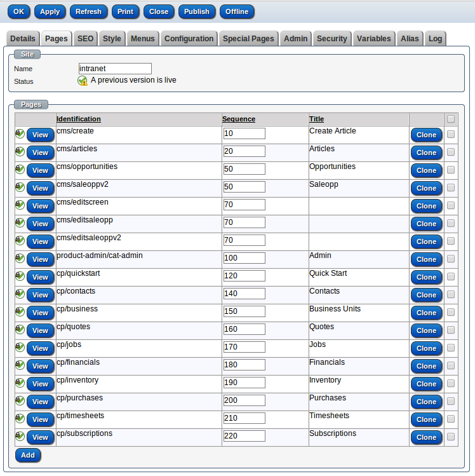Click the live status icon next to site Status

point(83,81)
